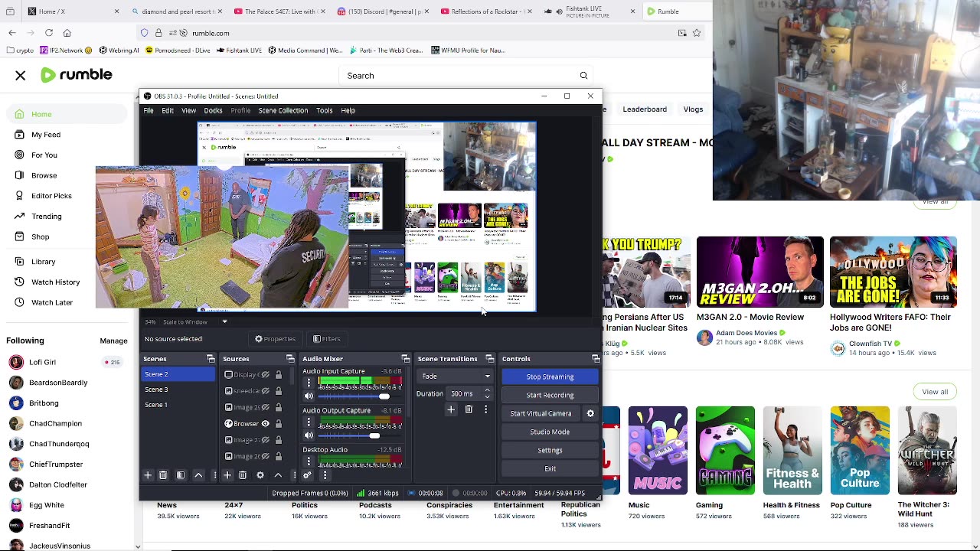Move source up with arrow icon

tap(278, 475)
